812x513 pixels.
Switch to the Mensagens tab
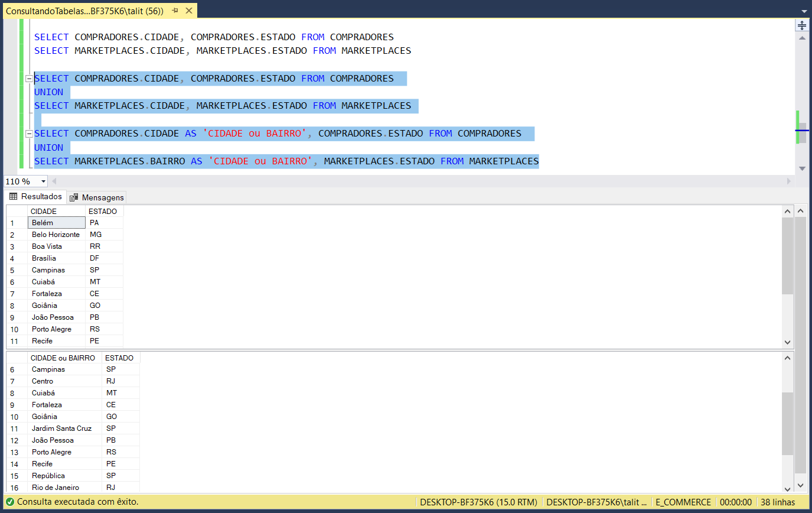pyautogui.click(x=96, y=197)
